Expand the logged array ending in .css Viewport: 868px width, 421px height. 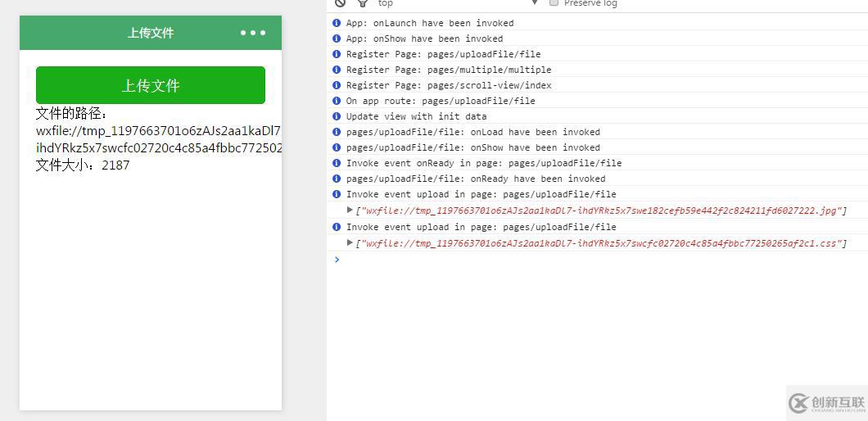(x=350, y=243)
